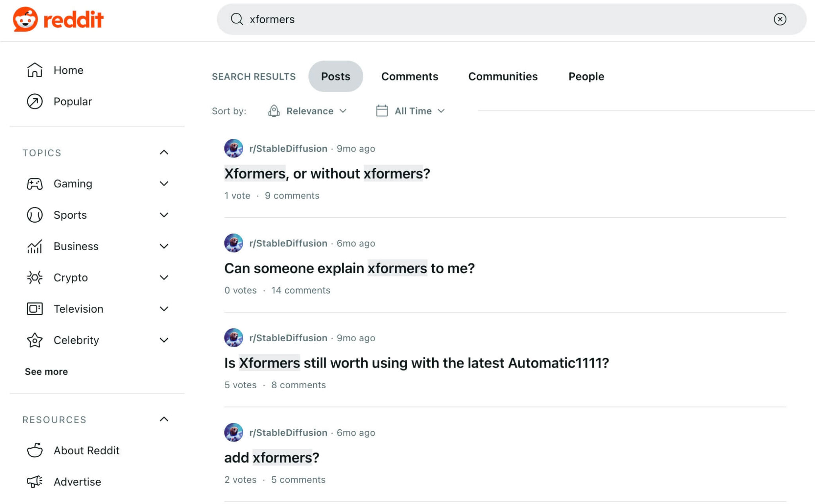Select the Home icon in sidebar
Viewport: 815px width, 504px height.
click(x=35, y=70)
